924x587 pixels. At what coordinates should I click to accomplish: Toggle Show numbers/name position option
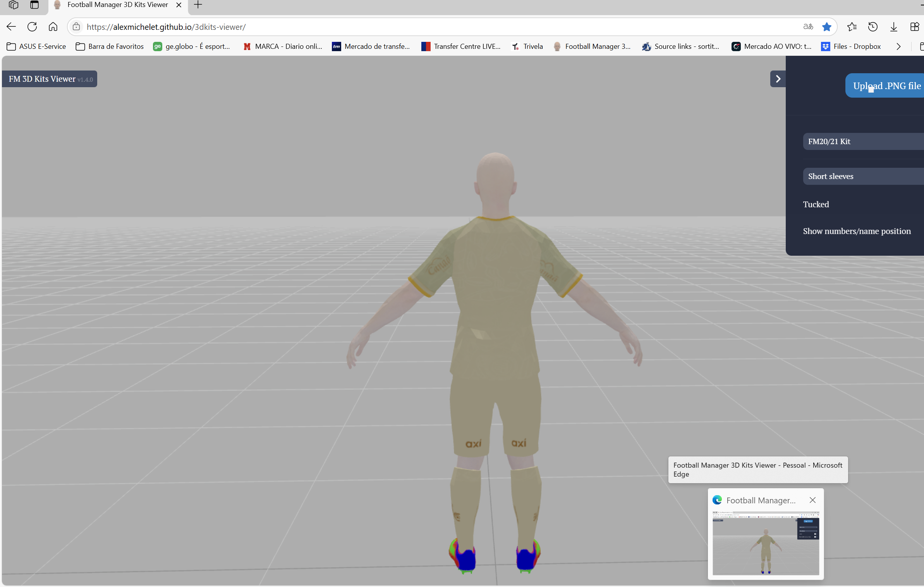(857, 231)
